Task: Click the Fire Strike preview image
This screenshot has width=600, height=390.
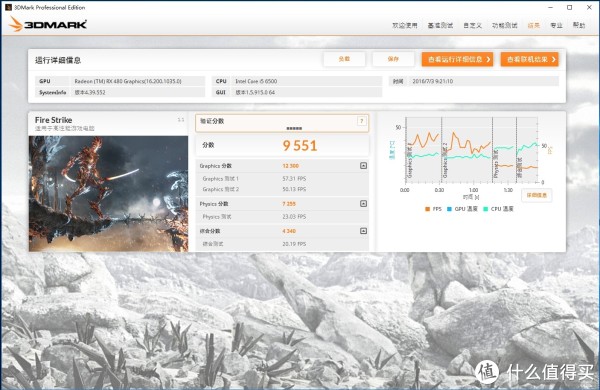Action: point(108,194)
